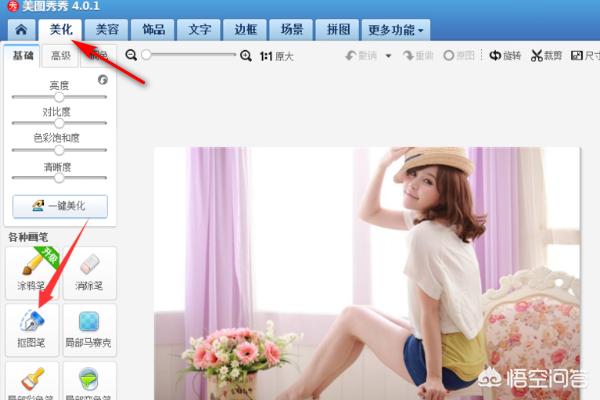Click the undo 撤销 button
The height and width of the screenshot is (400, 600).
coord(361,56)
